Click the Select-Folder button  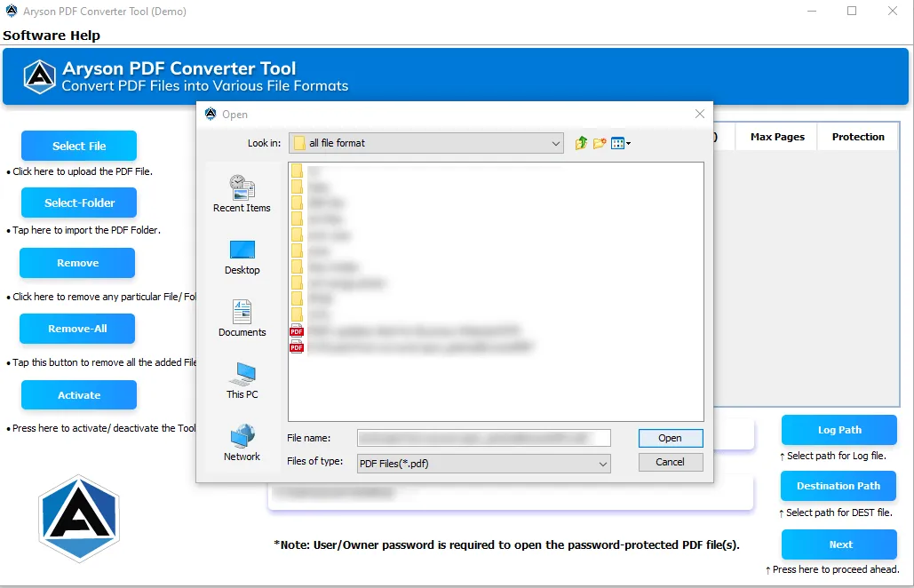tap(79, 203)
